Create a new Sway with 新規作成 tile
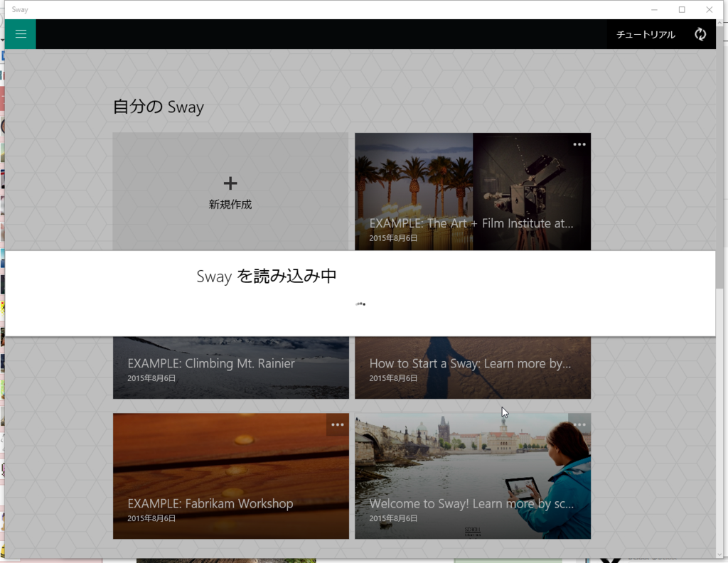728x563 pixels. 230,192
